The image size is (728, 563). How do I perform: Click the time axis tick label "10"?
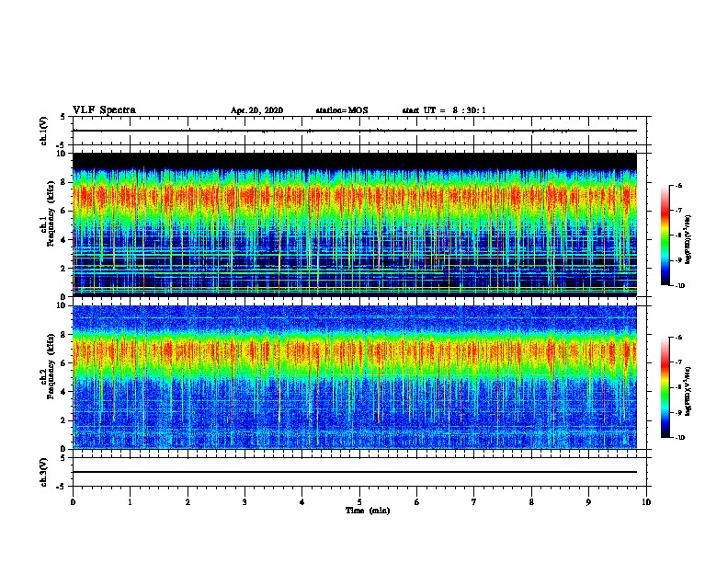click(646, 502)
